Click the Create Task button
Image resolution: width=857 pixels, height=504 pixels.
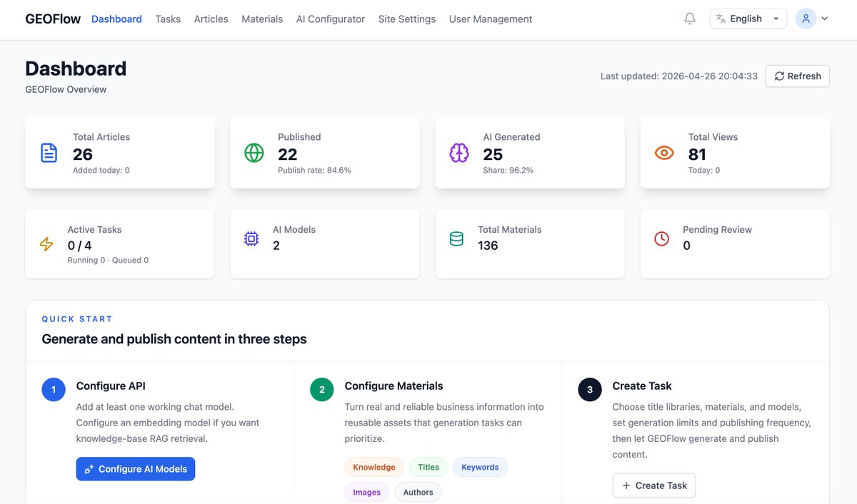pos(654,485)
